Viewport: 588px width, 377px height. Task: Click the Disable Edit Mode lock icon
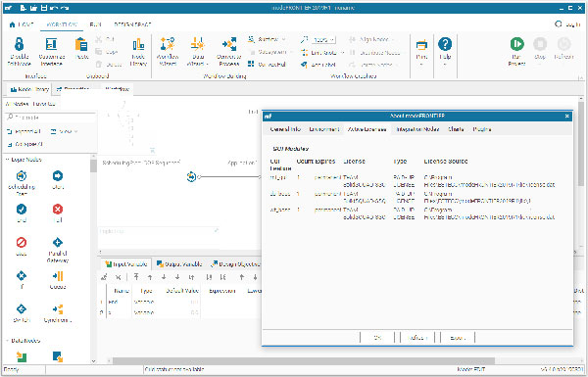click(19, 45)
